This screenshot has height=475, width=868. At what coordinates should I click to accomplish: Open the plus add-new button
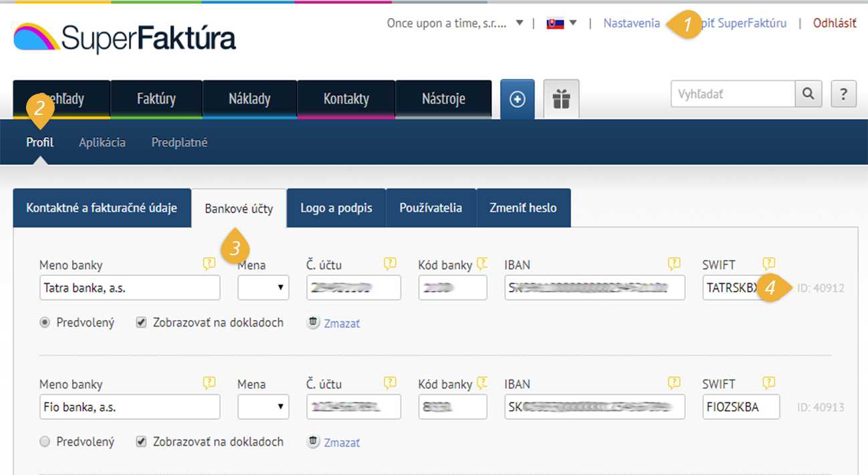point(517,100)
